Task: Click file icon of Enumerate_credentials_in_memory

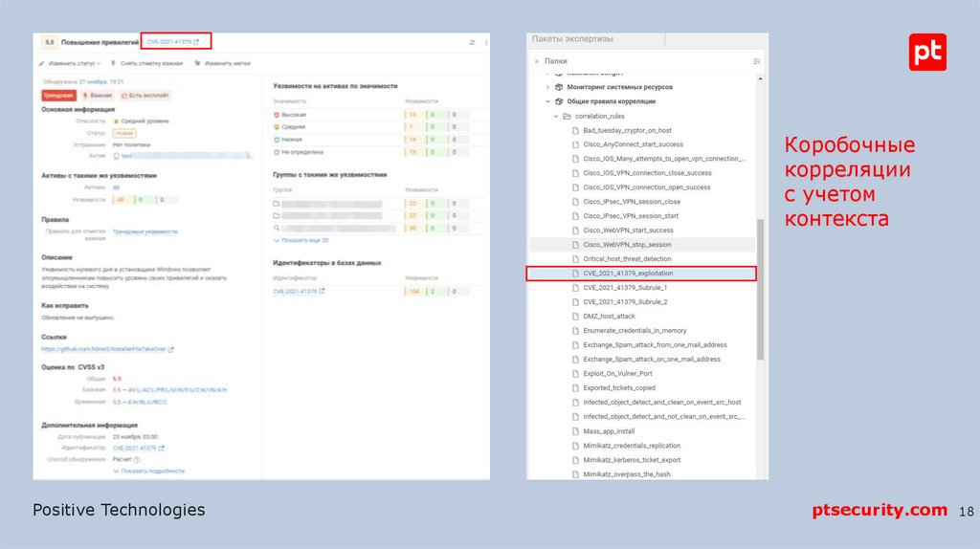Action: point(575,331)
